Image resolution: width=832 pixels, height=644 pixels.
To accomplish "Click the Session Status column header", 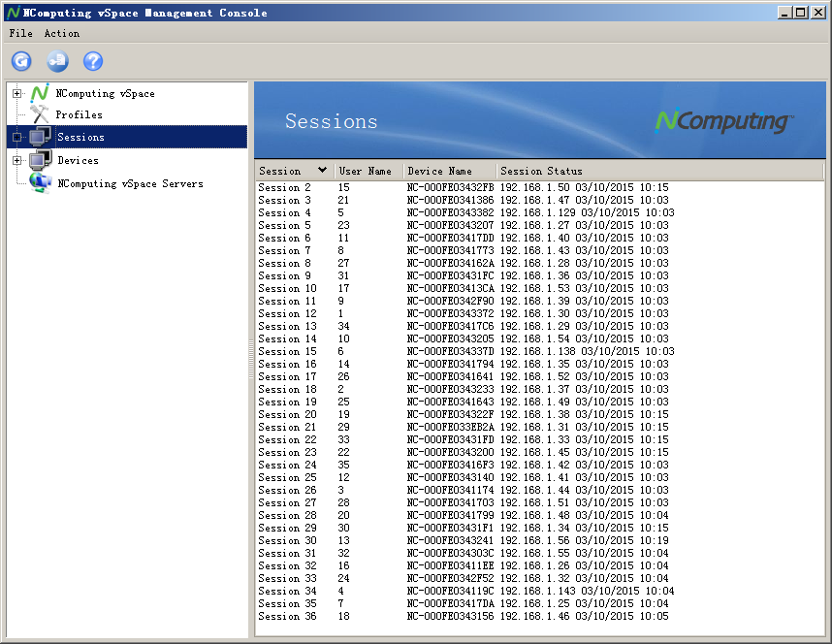I will pyautogui.click(x=541, y=171).
